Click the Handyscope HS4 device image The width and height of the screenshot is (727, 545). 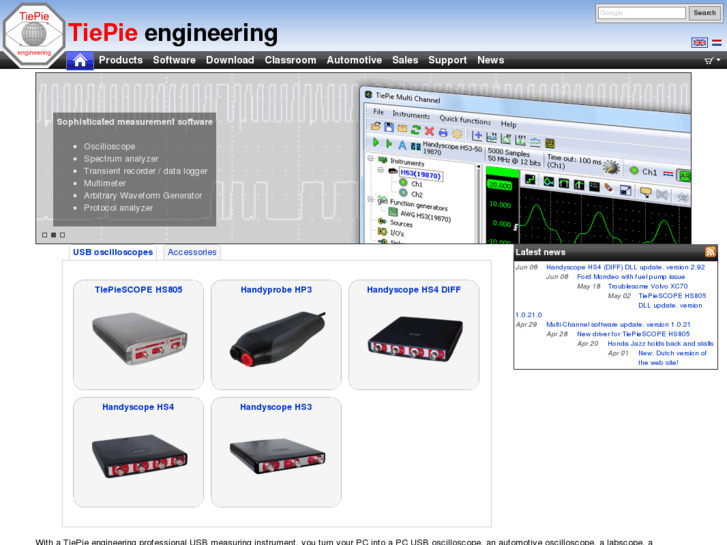tap(139, 456)
